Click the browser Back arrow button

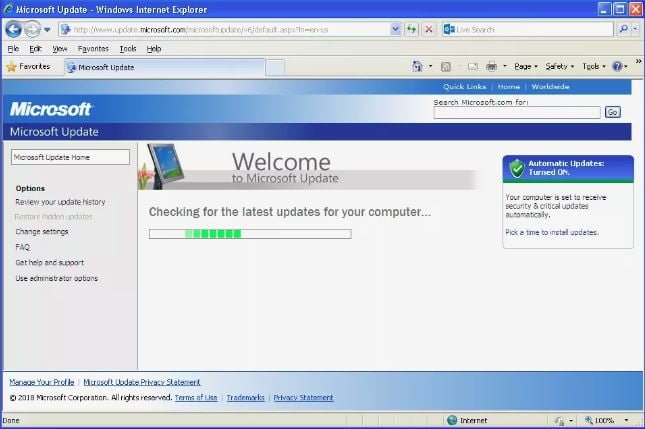tap(13, 29)
